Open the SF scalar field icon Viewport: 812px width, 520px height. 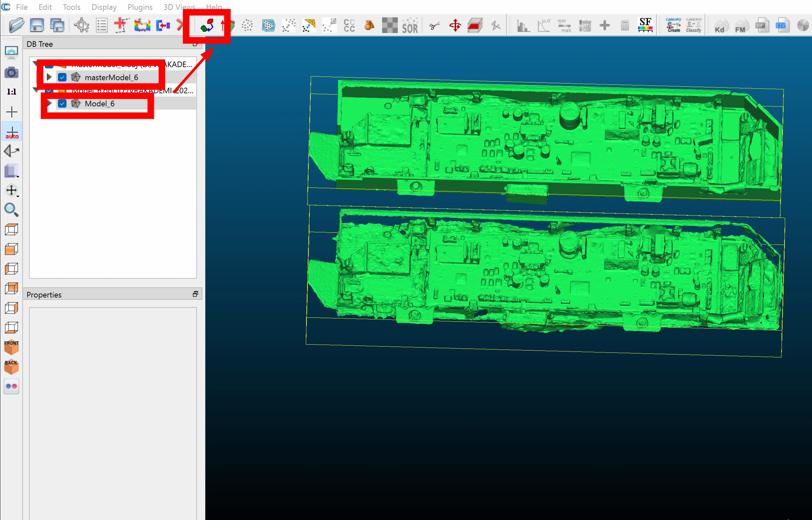[x=645, y=25]
